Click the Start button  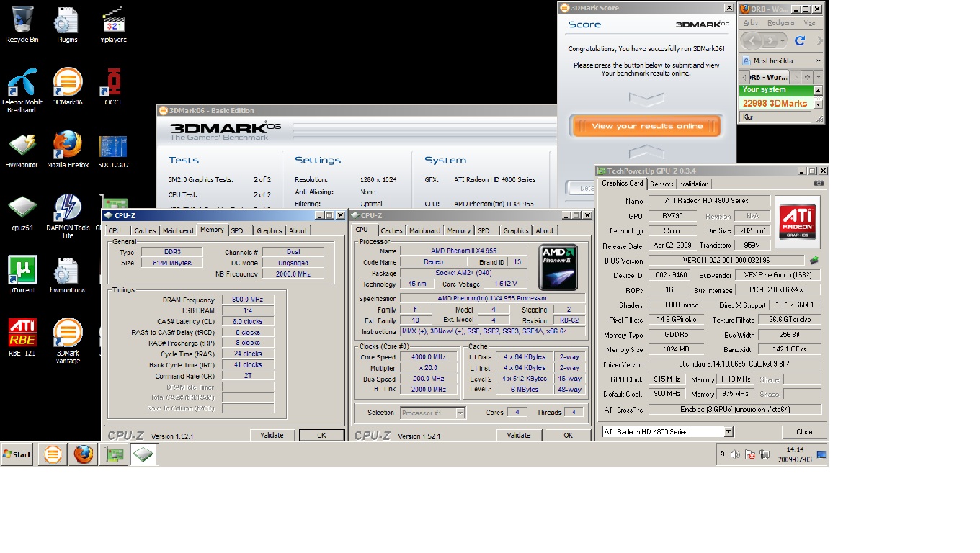pos(17,454)
